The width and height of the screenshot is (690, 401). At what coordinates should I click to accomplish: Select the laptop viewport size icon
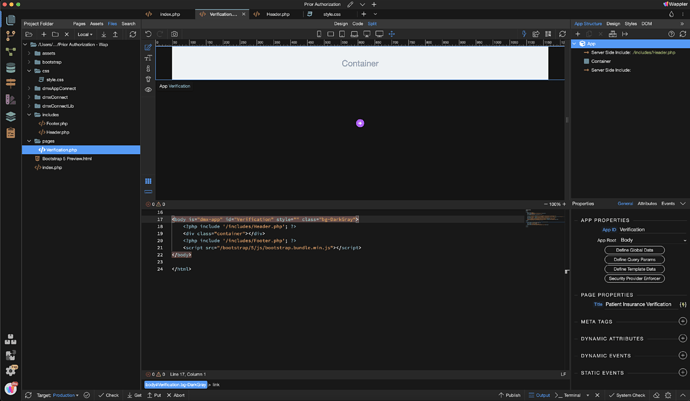354,34
